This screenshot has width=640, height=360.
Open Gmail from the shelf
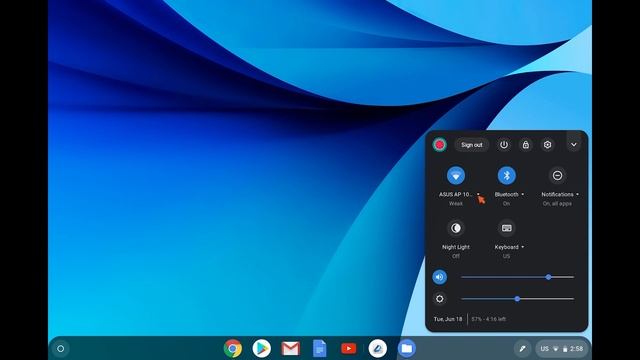click(291, 349)
